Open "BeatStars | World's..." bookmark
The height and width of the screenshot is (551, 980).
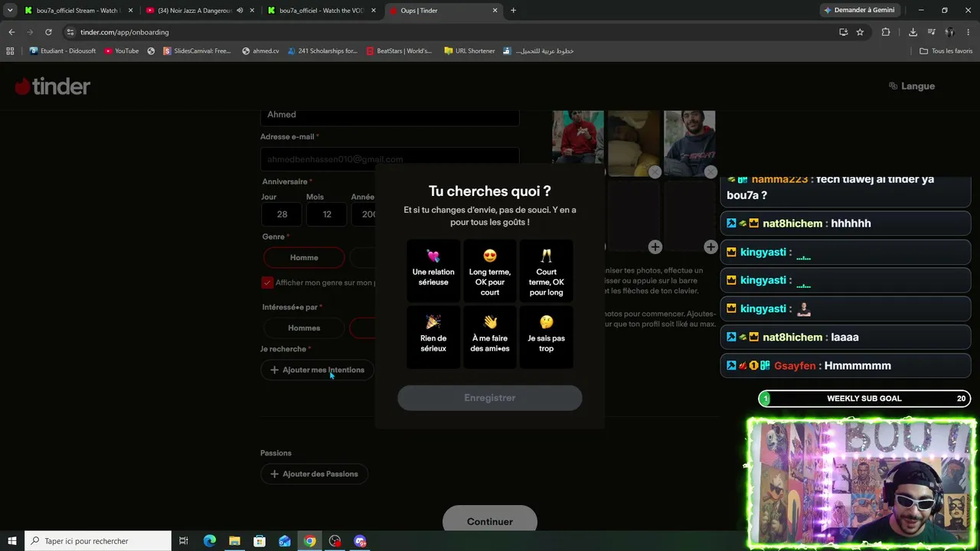click(399, 51)
